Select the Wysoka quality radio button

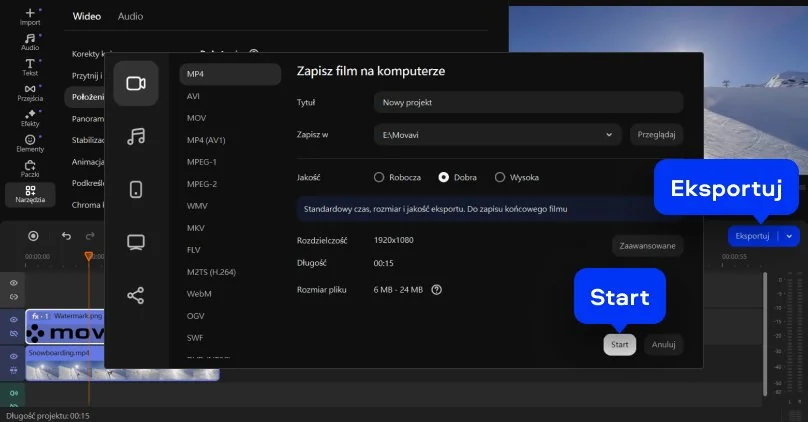click(x=500, y=177)
